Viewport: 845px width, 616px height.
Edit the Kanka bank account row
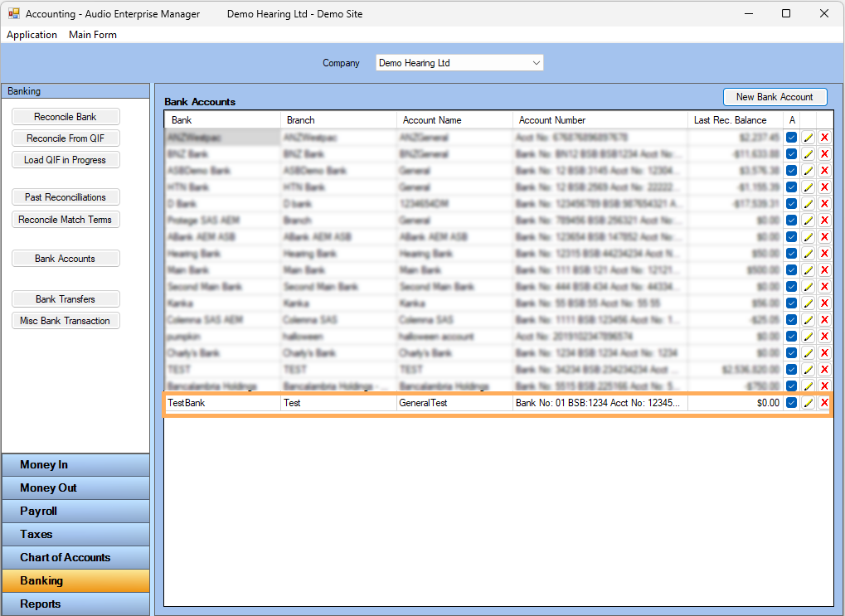tap(808, 303)
